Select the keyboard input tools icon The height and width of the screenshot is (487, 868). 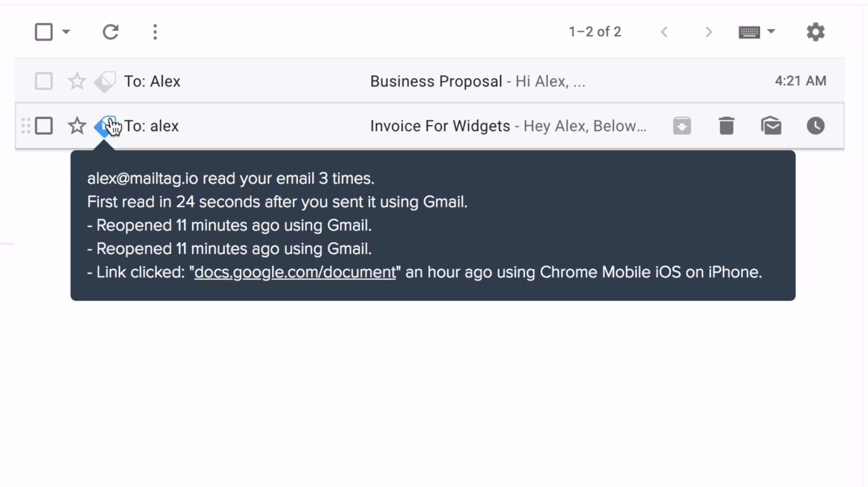[x=749, y=32]
